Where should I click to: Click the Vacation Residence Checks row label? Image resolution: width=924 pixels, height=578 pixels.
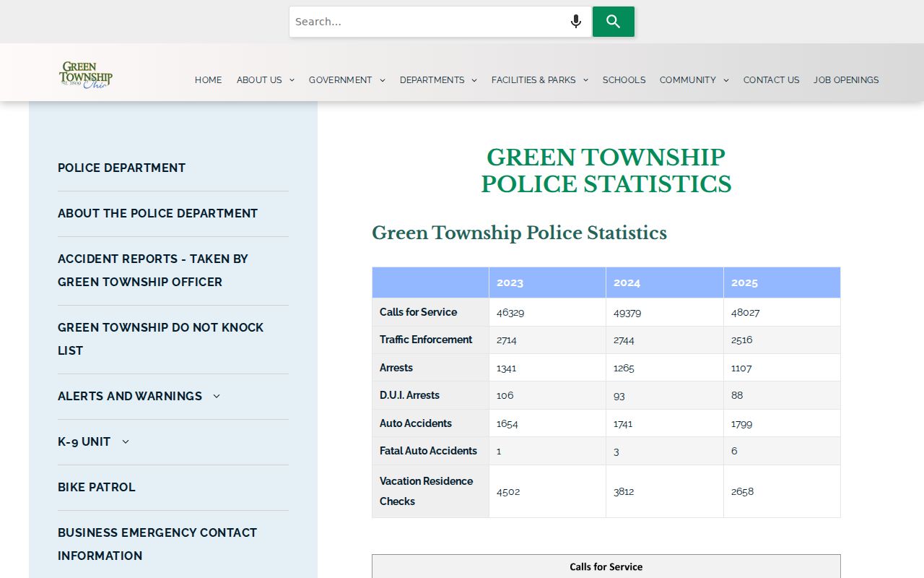click(427, 491)
